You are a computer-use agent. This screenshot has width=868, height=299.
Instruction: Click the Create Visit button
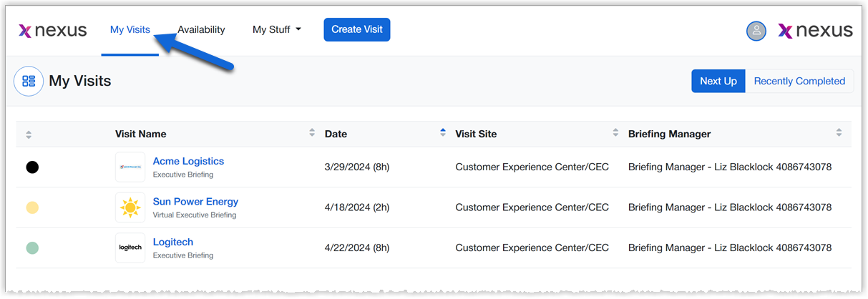[357, 30]
